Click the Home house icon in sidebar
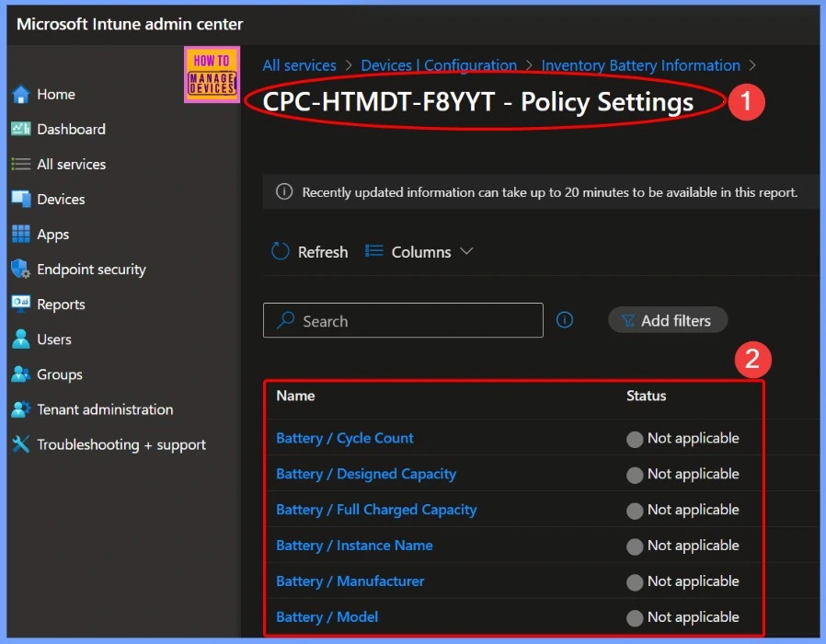This screenshot has height=644, width=826. 21,95
